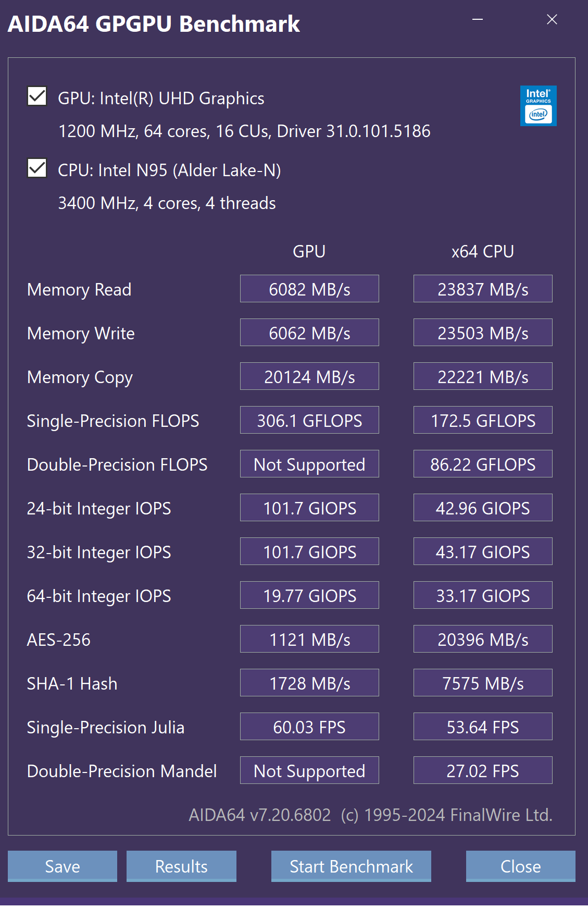Select the GPU Memory Read result field
588x908 pixels.
click(x=309, y=289)
